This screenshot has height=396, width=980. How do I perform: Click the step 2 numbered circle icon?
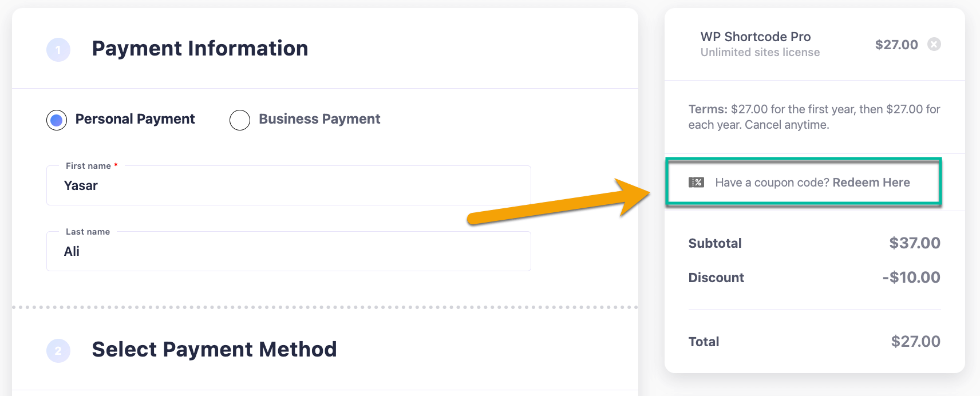[57, 350]
